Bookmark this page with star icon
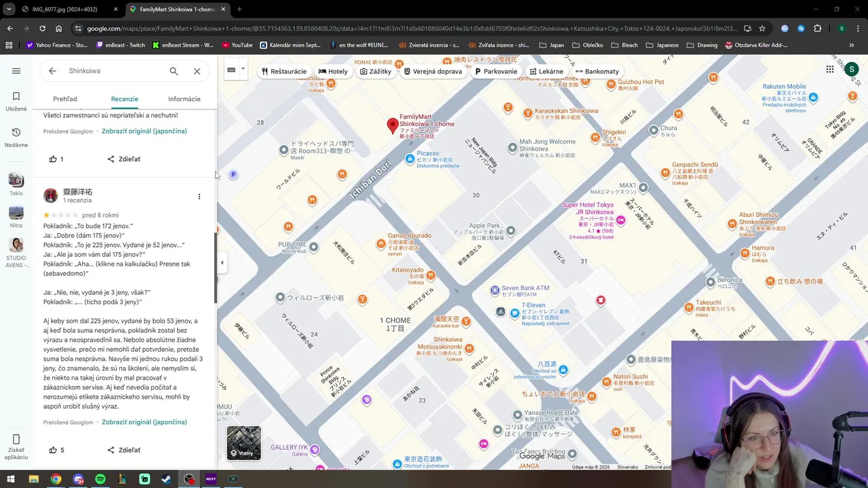 pos(762,28)
